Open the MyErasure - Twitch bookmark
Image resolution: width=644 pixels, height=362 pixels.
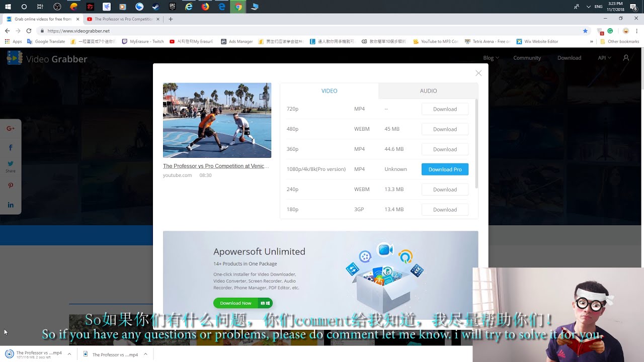[143, 42]
